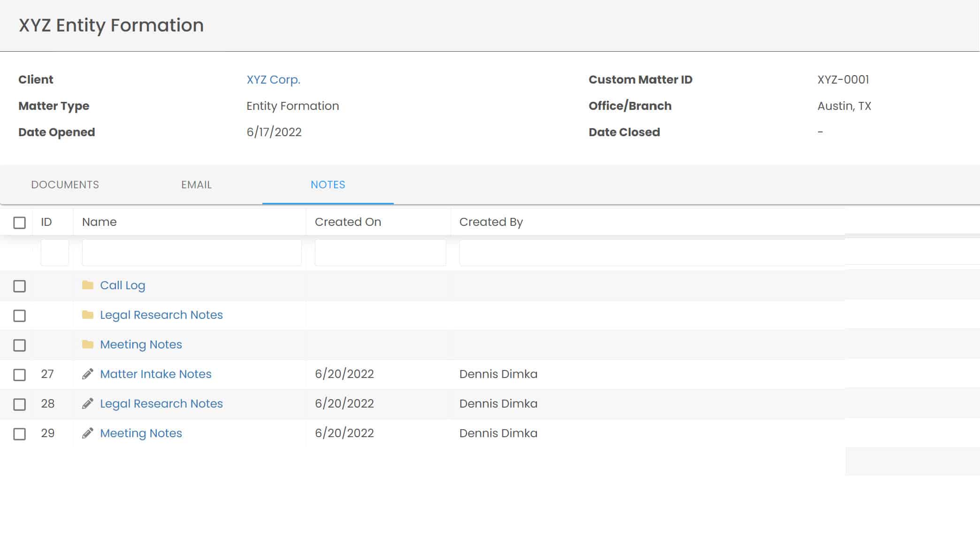
Task: Click the Created By filter input
Action: [651, 253]
